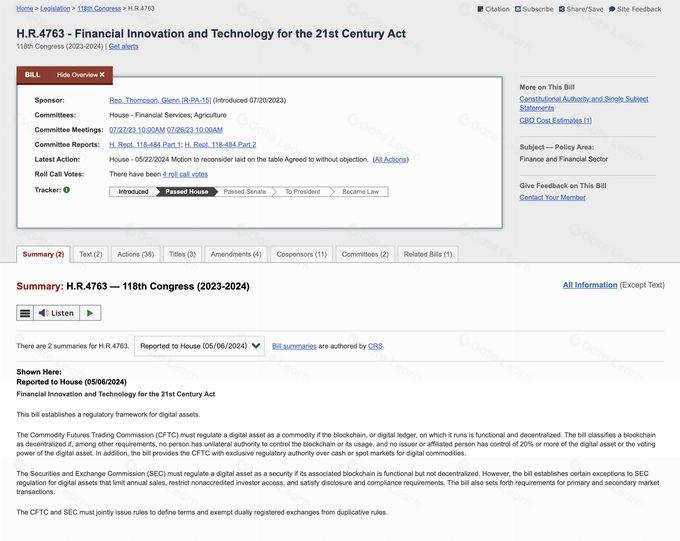This screenshot has width=680, height=541.
Task: Click the Citation icon in top bar
Action: pyautogui.click(x=479, y=9)
